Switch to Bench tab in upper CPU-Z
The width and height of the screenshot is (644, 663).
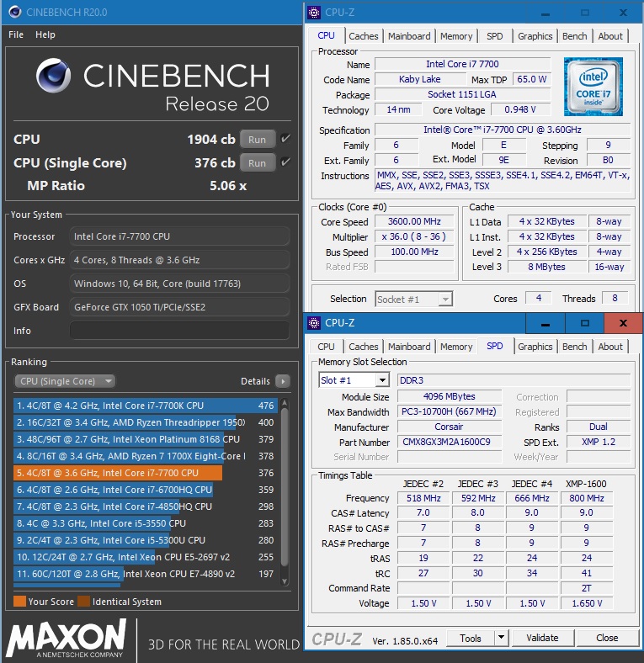574,36
